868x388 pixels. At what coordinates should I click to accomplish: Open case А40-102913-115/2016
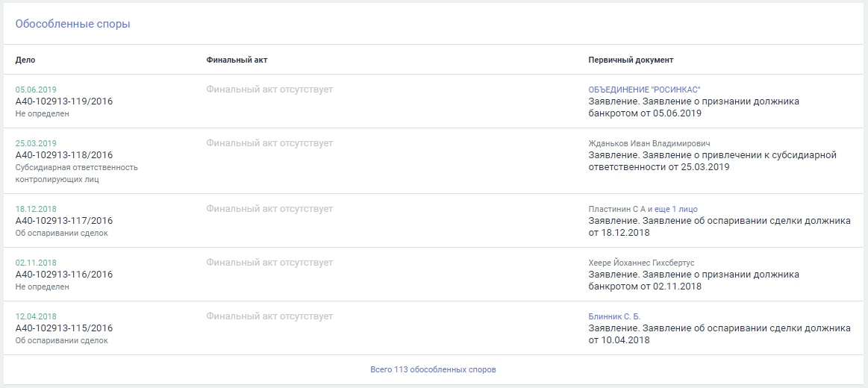coord(64,328)
